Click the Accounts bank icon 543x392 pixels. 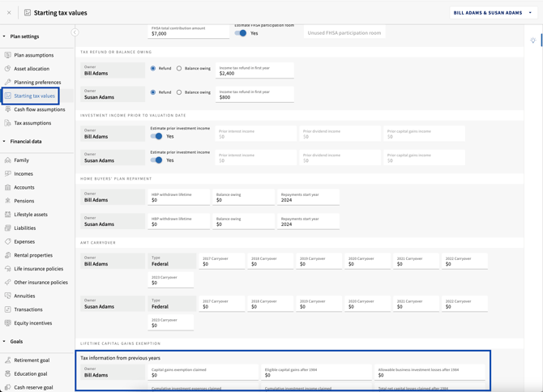[7, 187]
